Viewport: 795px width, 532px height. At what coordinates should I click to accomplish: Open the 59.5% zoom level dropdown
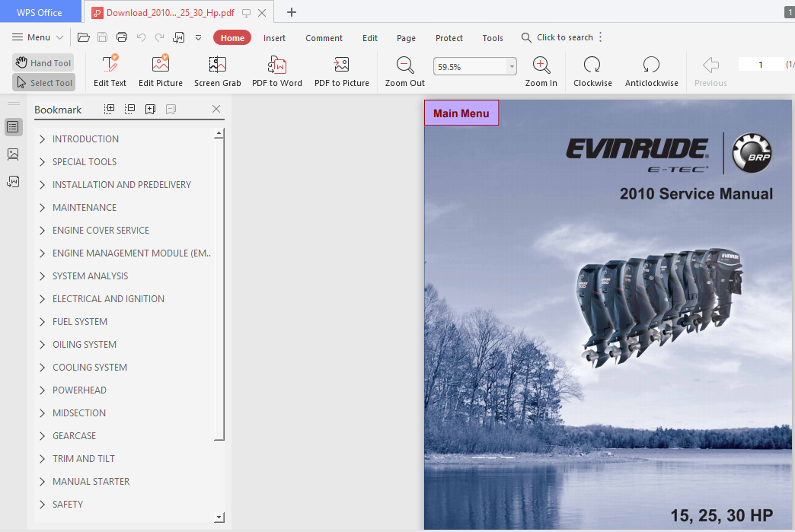[512, 66]
